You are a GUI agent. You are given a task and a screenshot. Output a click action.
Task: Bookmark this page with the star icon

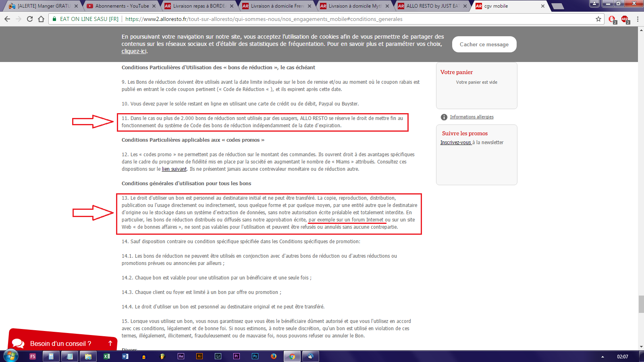pyautogui.click(x=598, y=19)
